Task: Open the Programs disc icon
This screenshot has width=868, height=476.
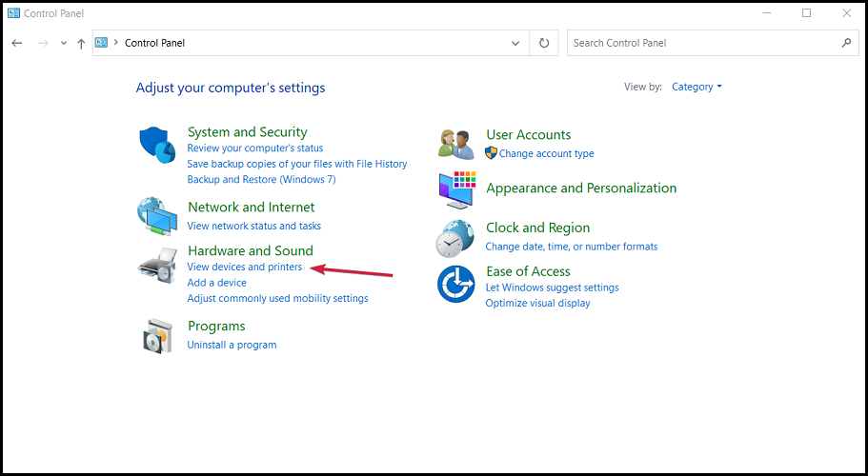Action: tap(158, 335)
